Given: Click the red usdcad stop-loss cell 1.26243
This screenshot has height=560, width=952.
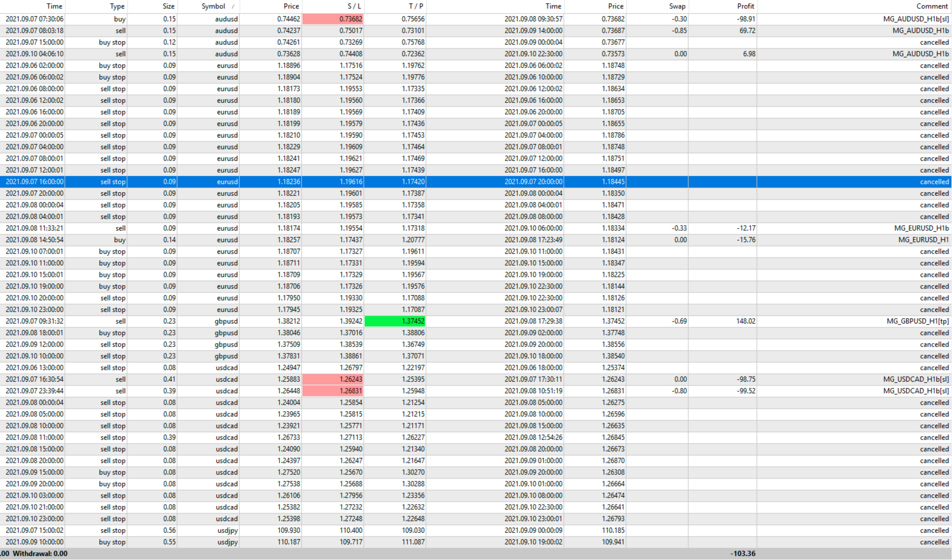Looking at the screenshot, I should pos(333,379).
